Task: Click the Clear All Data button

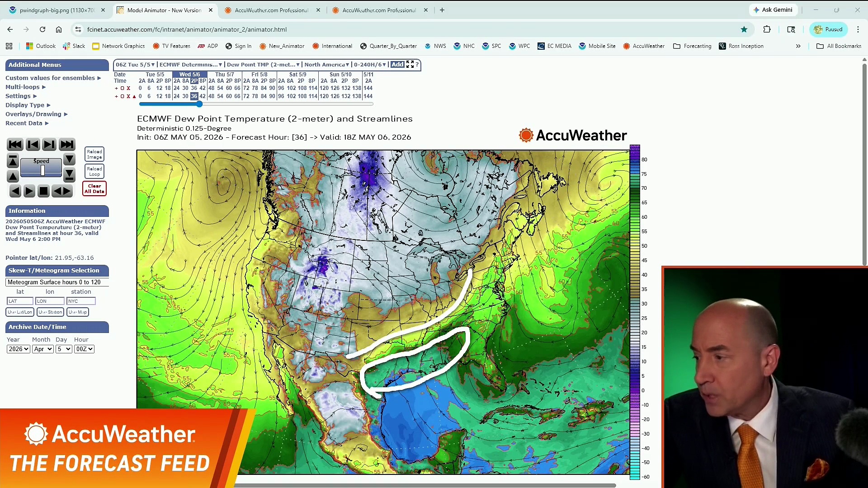Action: click(94, 189)
